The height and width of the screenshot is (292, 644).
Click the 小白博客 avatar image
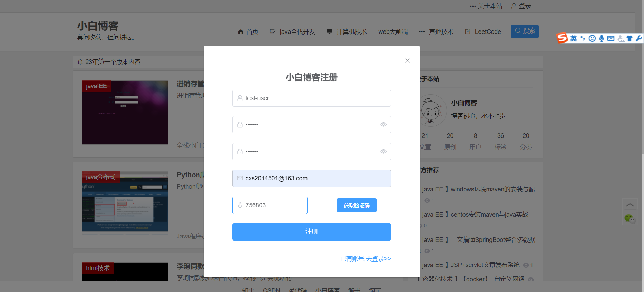click(431, 111)
